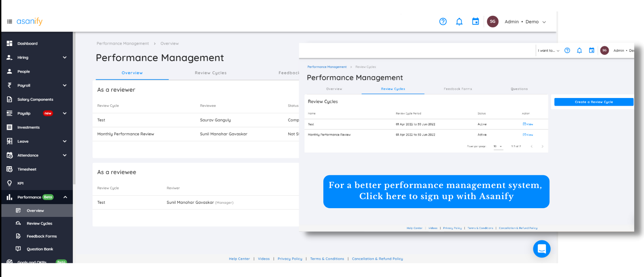Image resolution: width=644 pixels, height=277 pixels.
Task: Click Sunil Manohar Gavaskar reviewee cell
Action: (224, 134)
